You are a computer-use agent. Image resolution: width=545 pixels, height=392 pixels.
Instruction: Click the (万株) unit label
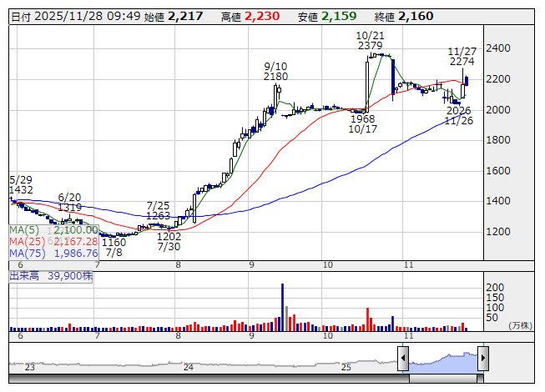click(520, 325)
